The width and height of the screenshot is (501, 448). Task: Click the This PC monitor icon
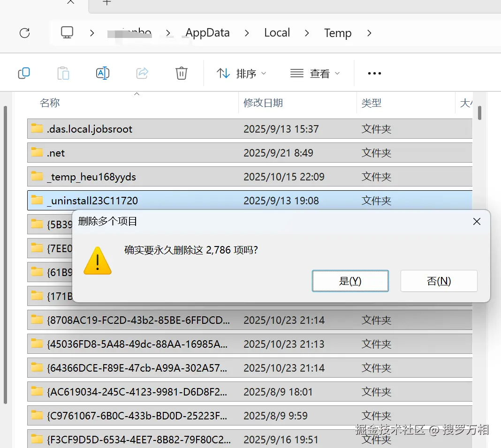point(67,32)
